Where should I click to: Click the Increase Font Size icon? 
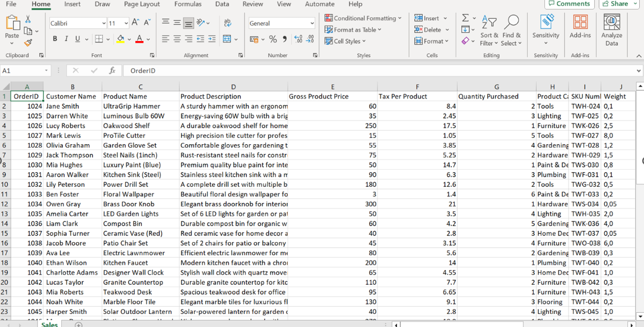click(x=135, y=23)
